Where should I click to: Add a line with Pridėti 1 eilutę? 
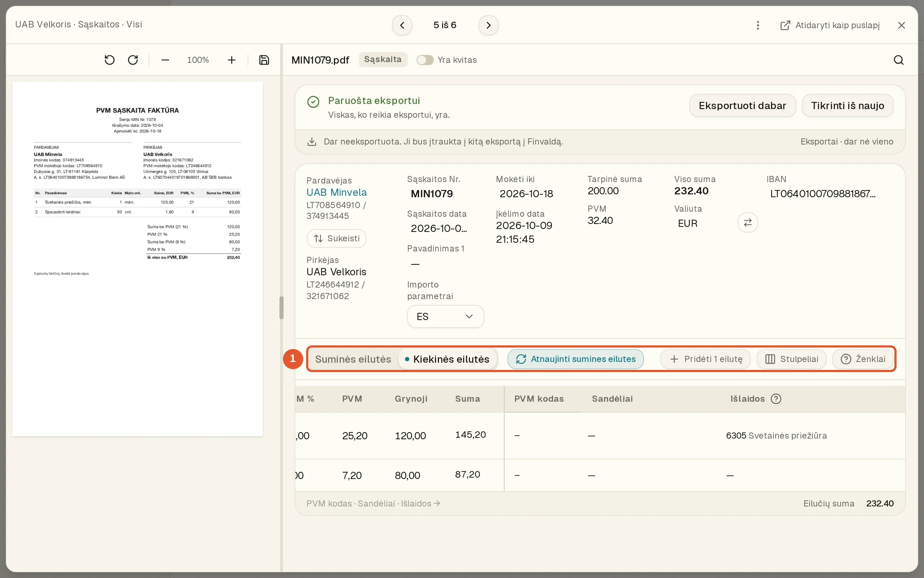click(x=706, y=359)
